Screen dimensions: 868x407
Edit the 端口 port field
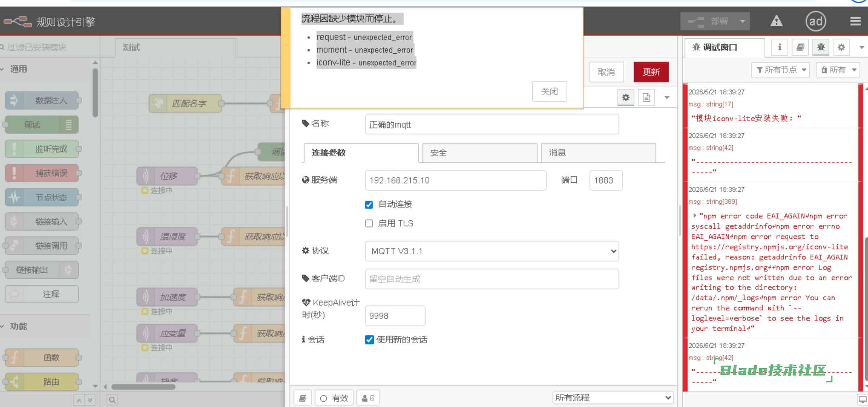click(606, 180)
